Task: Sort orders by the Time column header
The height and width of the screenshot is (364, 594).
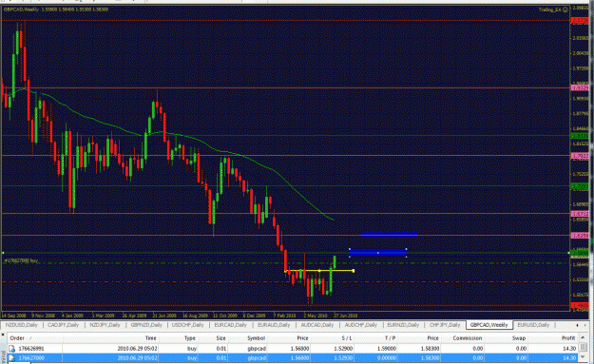Action: point(151,338)
